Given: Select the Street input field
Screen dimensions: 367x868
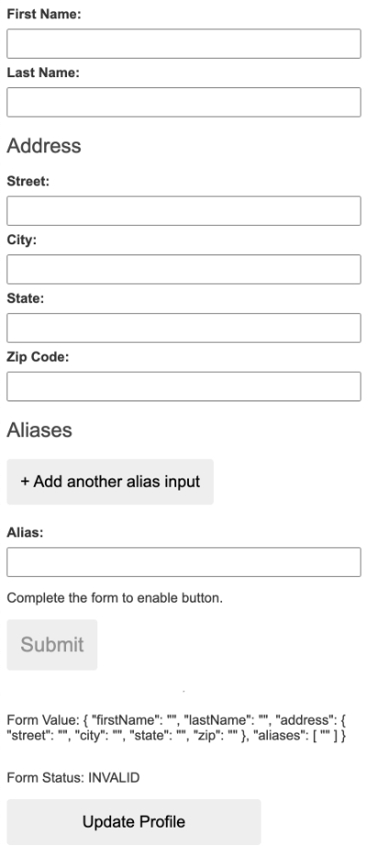Looking at the screenshot, I should (x=183, y=211).
